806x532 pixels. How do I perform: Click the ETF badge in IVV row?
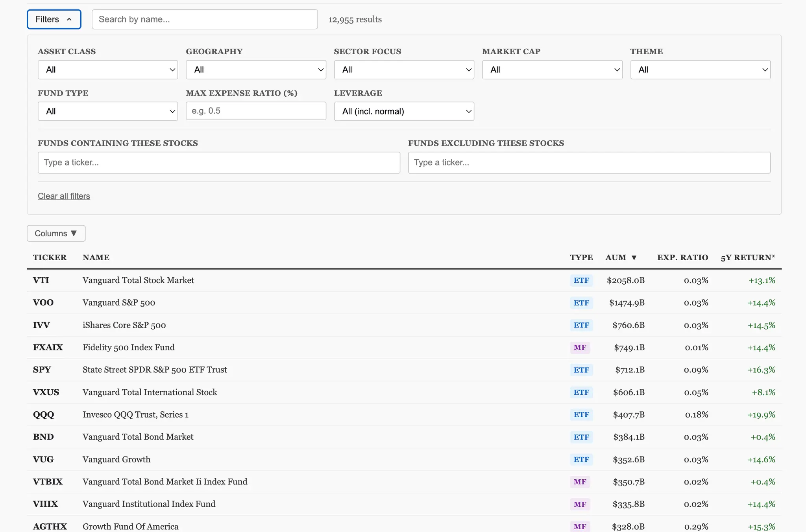pyautogui.click(x=581, y=325)
